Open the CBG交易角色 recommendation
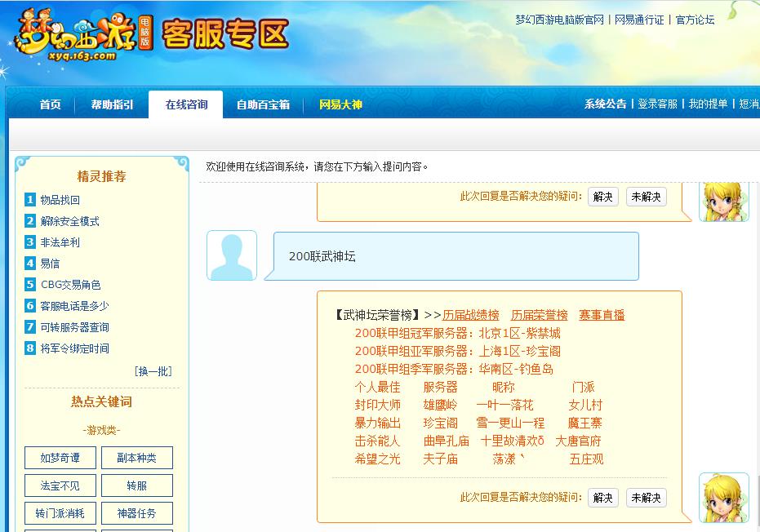This screenshot has height=532, width=760. 70,285
